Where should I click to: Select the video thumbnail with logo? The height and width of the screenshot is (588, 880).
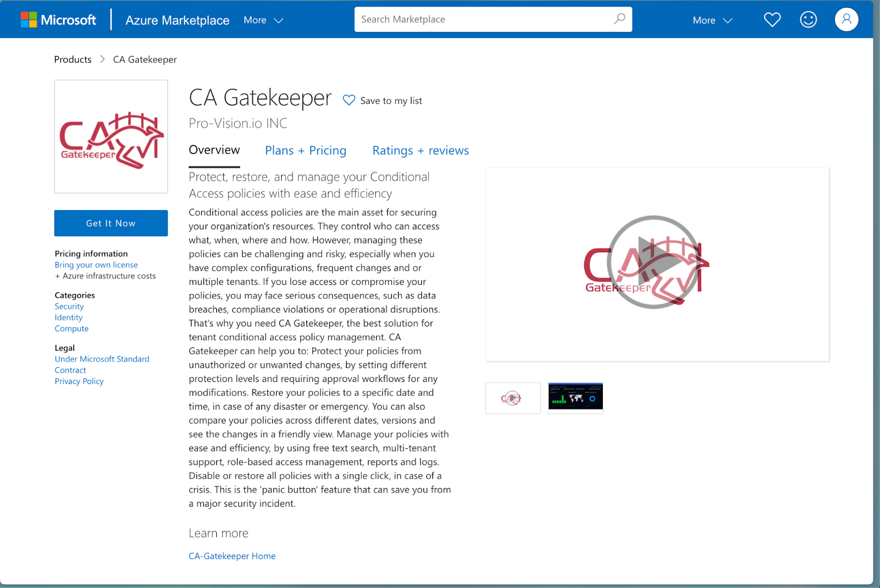pyautogui.click(x=513, y=398)
